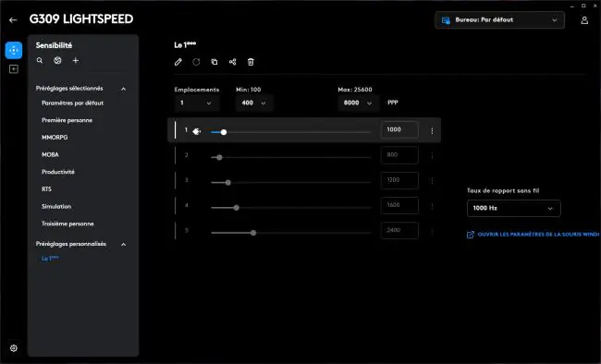Add a new preset with the plus icon
Screen dimensions: 601x364
point(76,60)
